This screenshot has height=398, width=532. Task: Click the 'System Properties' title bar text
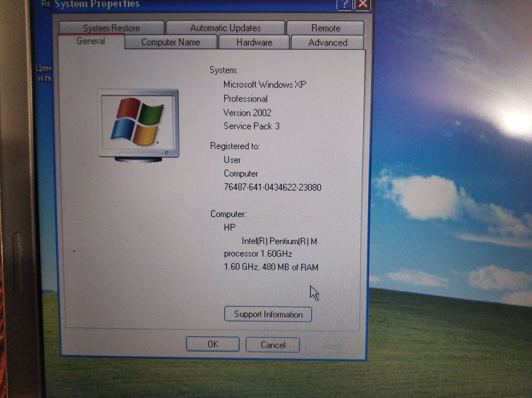97,4
